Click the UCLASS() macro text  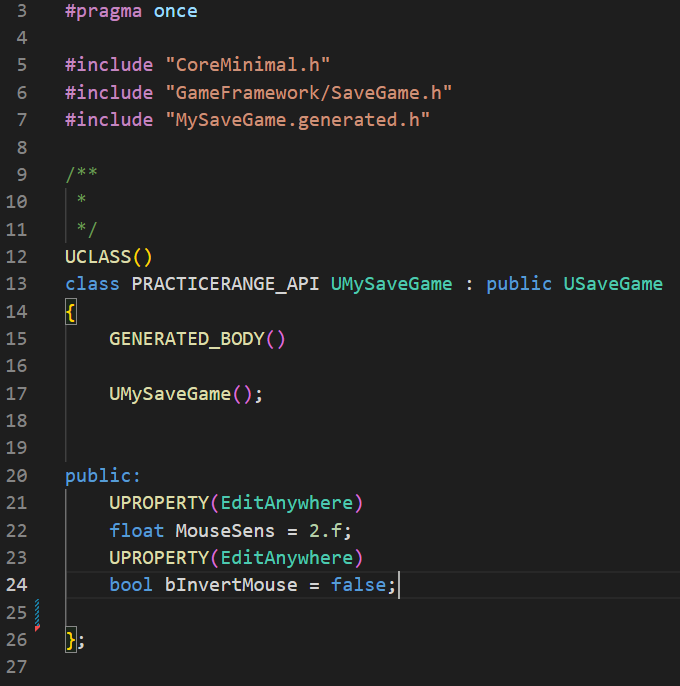(x=109, y=257)
